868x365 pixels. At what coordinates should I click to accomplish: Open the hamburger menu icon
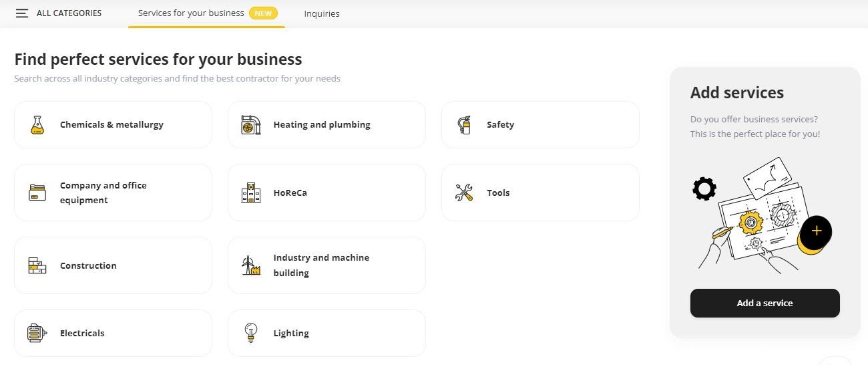22,13
